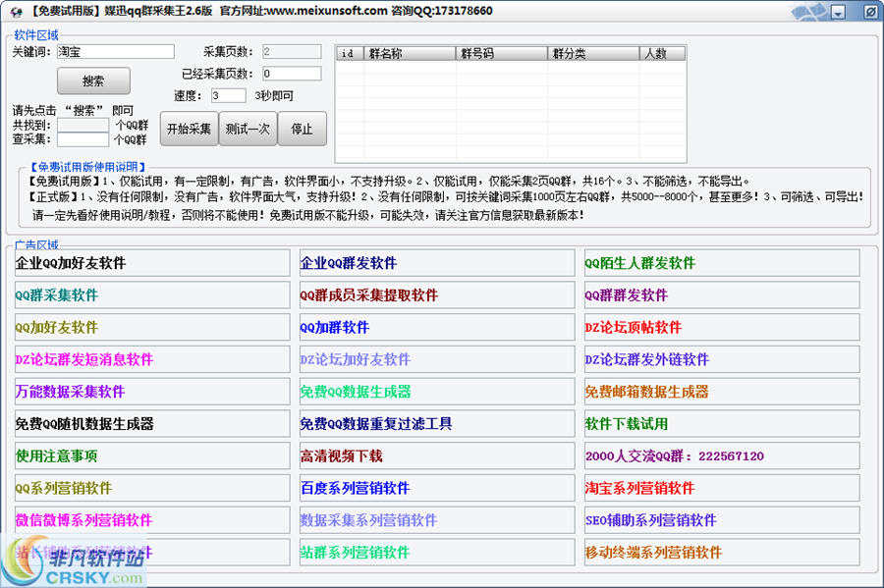The image size is (884, 588).
Task: Open DZ论坛群发外链软件 ad link
Action: (x=722, y=359)
